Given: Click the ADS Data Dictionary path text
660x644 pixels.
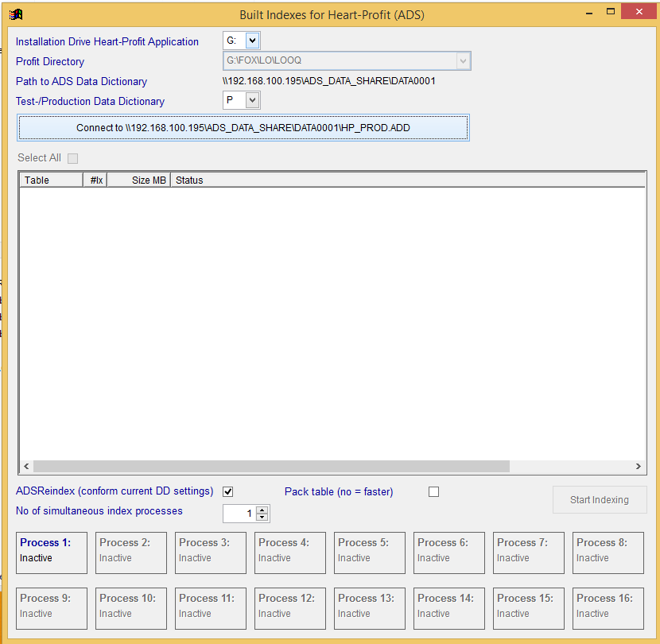Looking at the screenshot, I should (x=328, y=81).
